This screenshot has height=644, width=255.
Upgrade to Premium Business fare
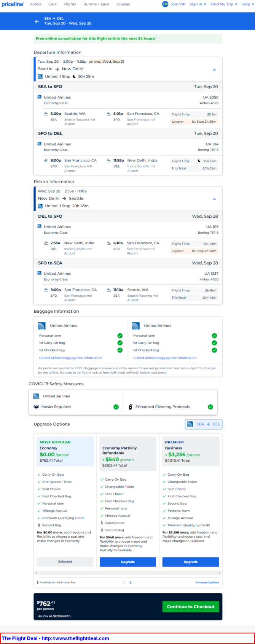pyautogui.click(x=191, y=562)
